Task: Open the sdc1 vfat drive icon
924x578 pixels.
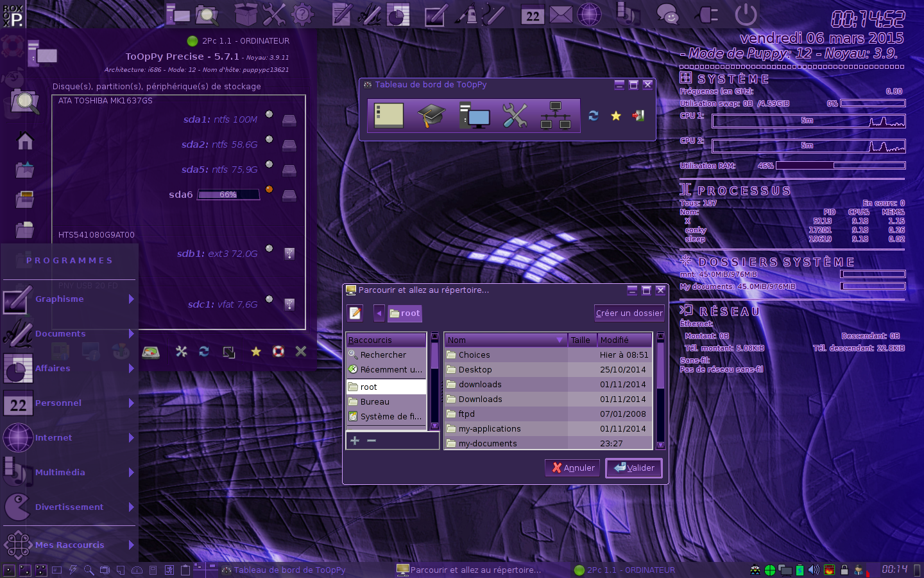Action: coord(289,304)
